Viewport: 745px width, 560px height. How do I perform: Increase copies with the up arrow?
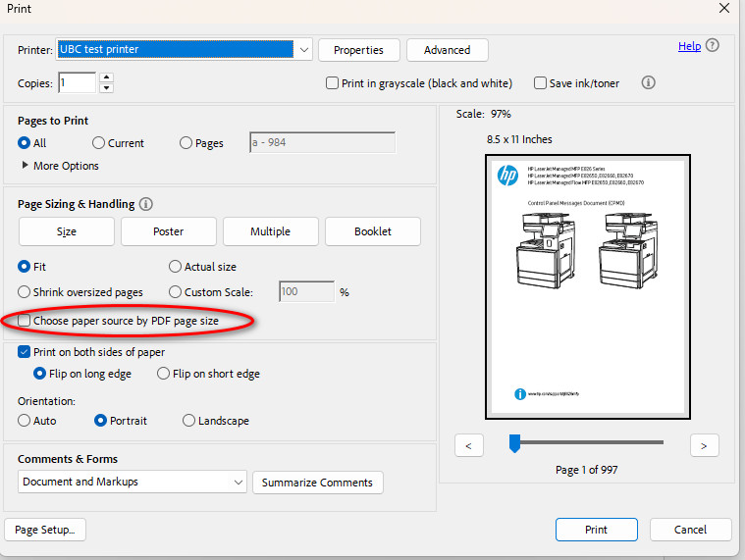pos(107,77)
